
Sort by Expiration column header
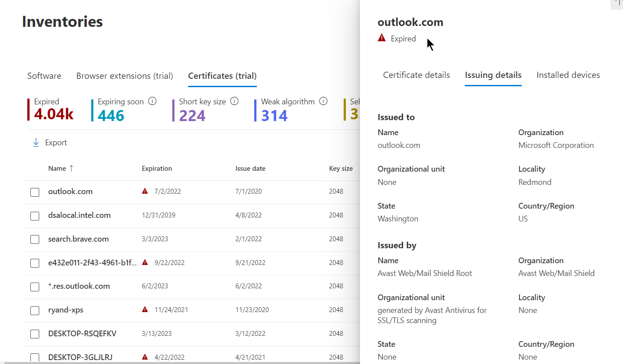157,169
